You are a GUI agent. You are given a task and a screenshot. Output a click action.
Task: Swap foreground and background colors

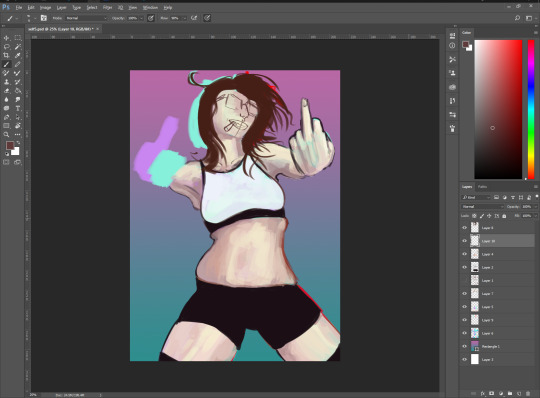(x=18, y=142)
